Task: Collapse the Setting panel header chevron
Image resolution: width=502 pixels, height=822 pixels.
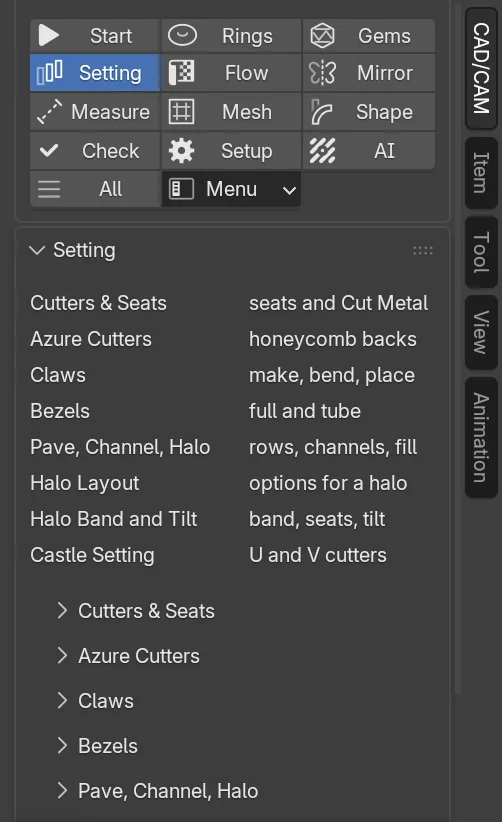Action: pyautogui.click(x=37, y=250)
